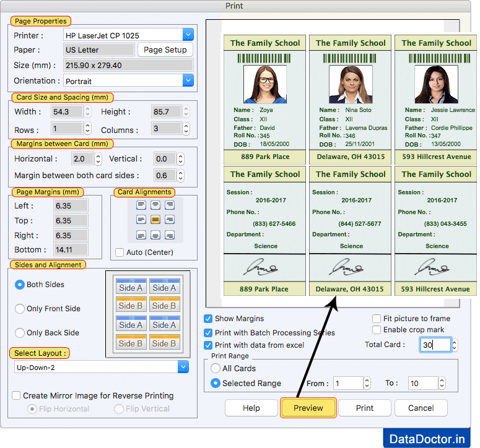
Task: Select middle-left card alignment icon
Action: [x=141, y=220]
